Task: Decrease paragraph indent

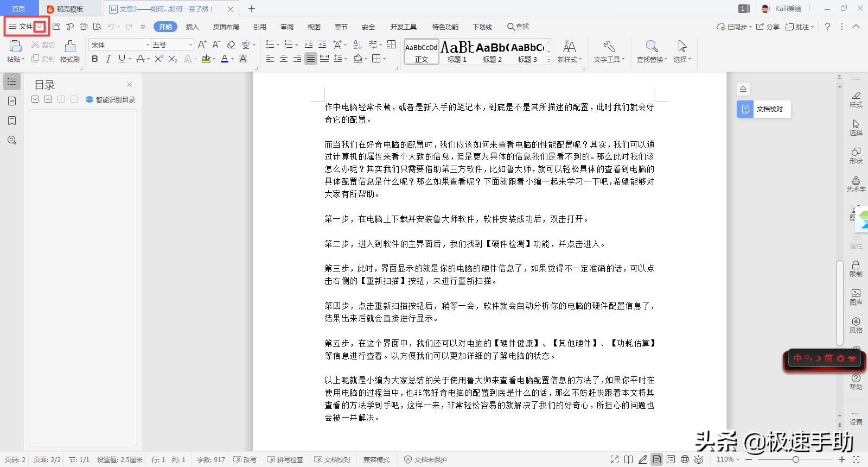Action: point(309,45)
